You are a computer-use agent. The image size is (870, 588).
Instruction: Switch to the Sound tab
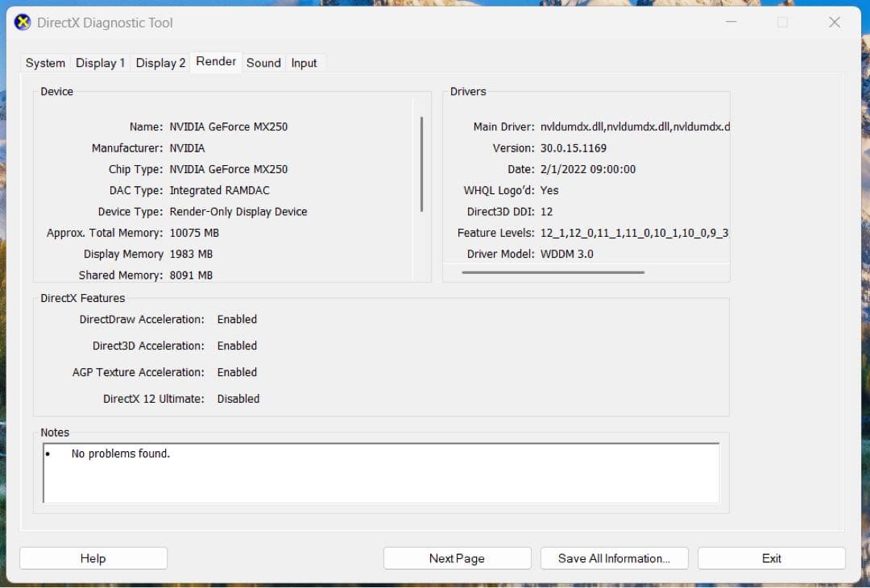[263, 63]
